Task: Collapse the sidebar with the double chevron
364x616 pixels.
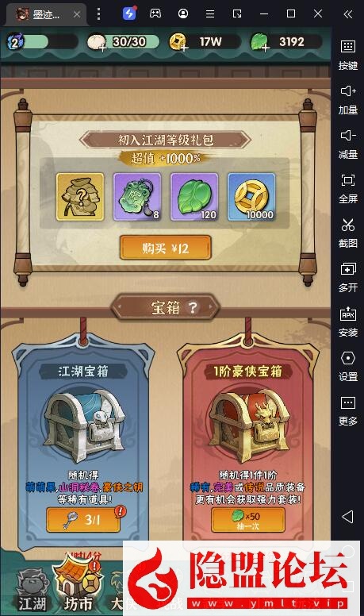Action: [x=348, y=14]
